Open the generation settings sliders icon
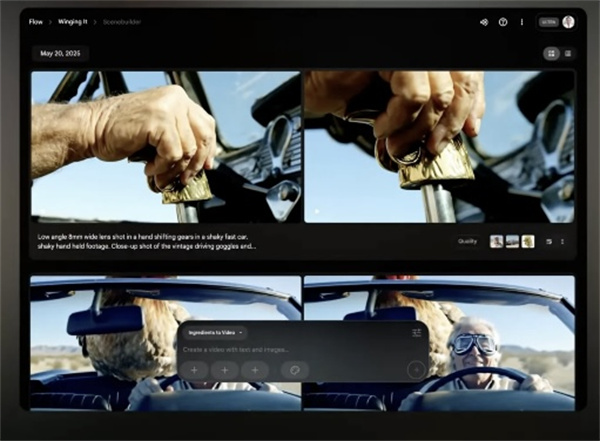600x441 pixels. pos(417,333)
